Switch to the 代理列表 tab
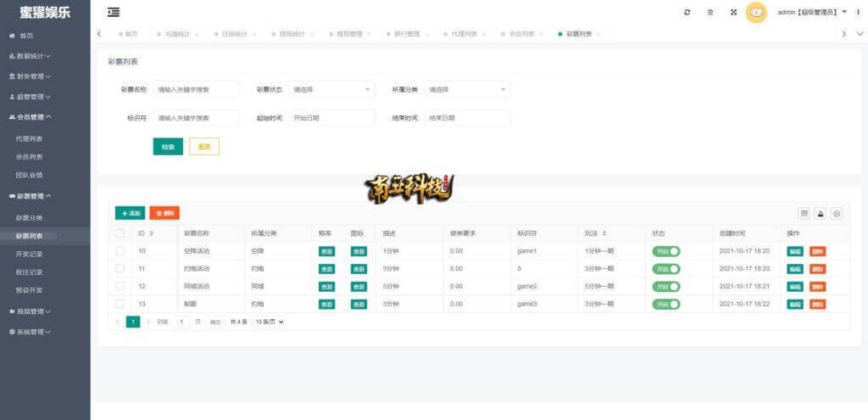The image size is (868, 420). pyautogui.click(x=459, y=34)
